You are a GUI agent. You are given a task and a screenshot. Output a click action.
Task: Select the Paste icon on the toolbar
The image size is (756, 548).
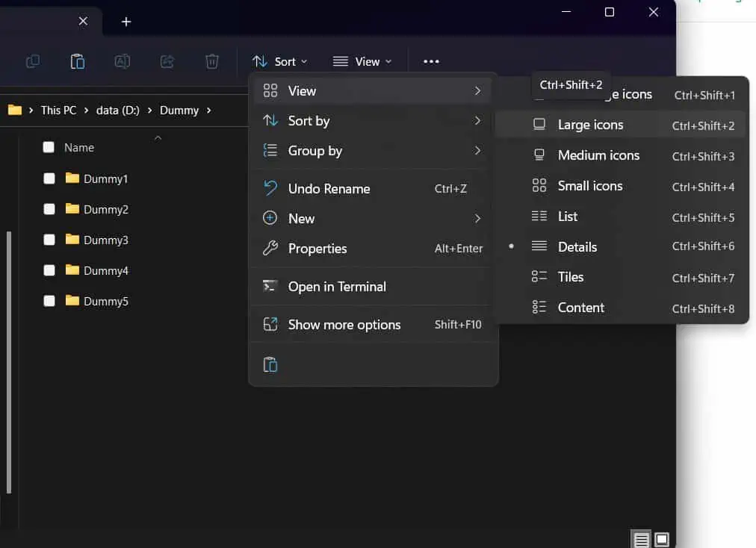pos(77,61)
